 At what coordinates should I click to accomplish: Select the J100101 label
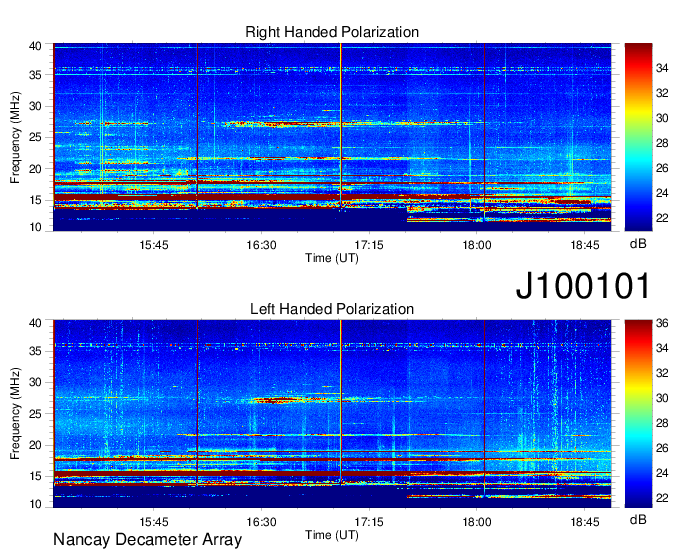pos(583,286)
